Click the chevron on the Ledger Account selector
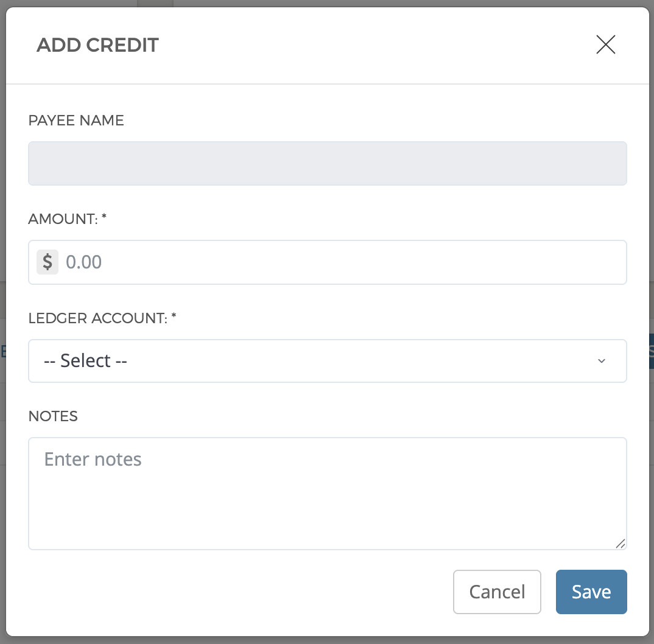Image resolution: width=654 pixels, height=644 pixels. pos(601,361)
